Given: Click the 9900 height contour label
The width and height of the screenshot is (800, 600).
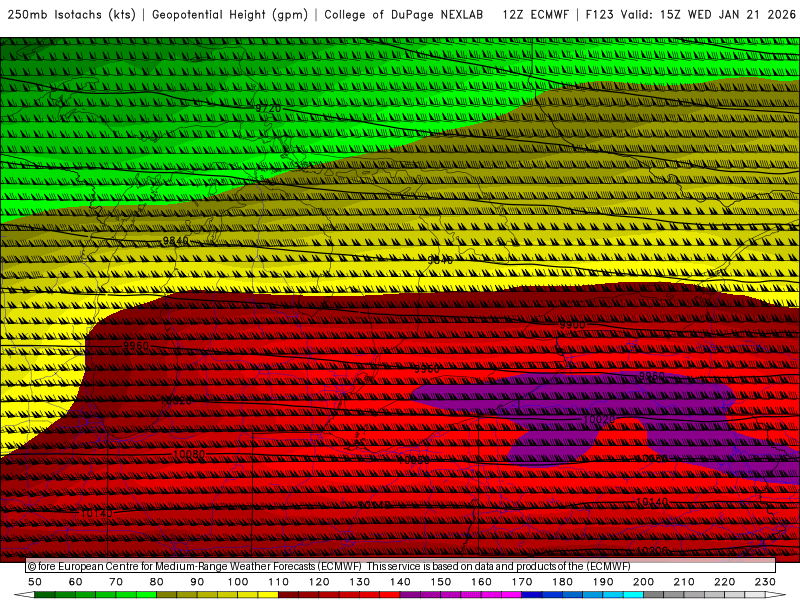Looking at the screenshot, I should pos(572,325).
